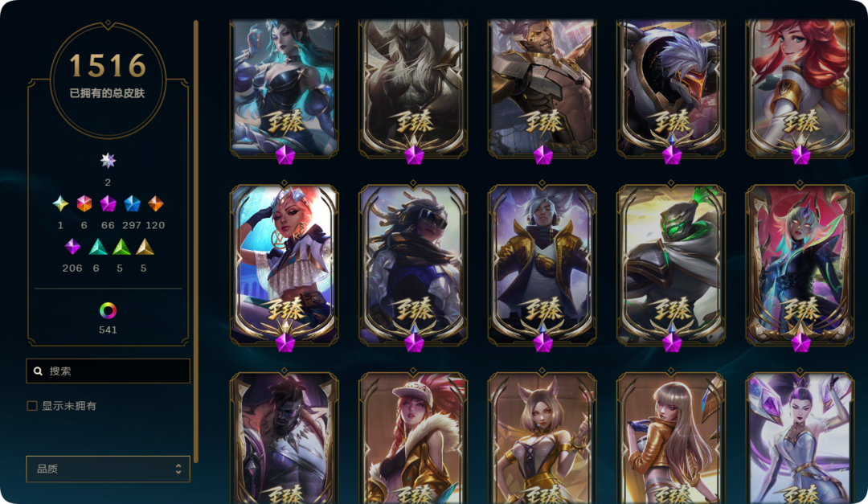This screenshot has width=868, height=504.
Task: Open the sunglasses-wearing skin card, middle row
Action: [413, 265]
